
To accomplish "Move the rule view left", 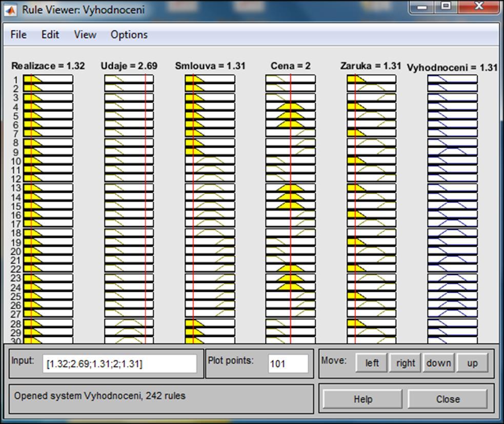I will tap(372, 363).
